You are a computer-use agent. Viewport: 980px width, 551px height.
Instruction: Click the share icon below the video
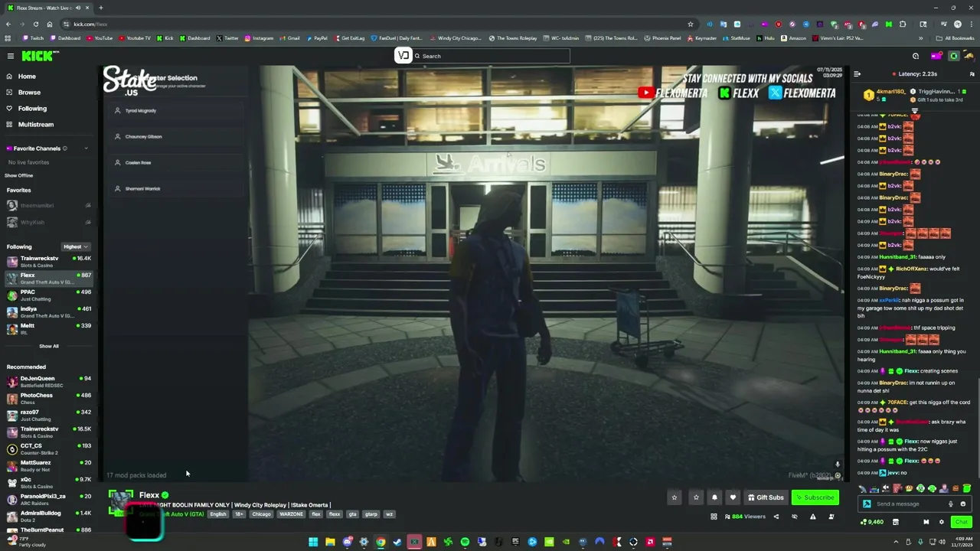(776, 517)
